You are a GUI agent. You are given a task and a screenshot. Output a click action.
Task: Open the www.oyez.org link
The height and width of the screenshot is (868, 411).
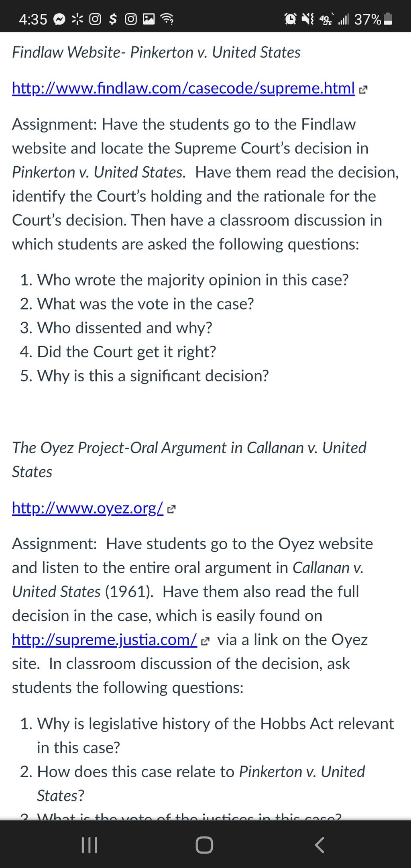tap(87, 508)
